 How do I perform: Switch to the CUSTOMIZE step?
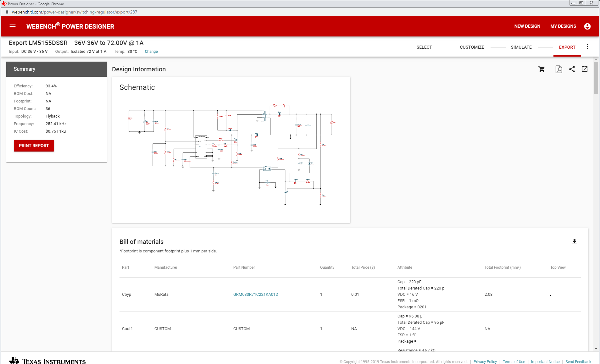tap(472, 47)
